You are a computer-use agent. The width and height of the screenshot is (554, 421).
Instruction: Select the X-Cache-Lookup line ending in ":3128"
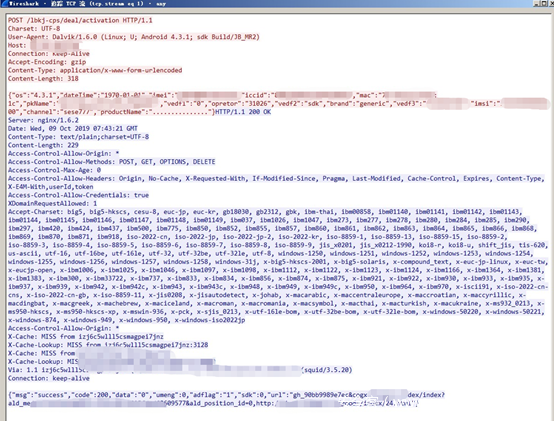pos(108,345)
